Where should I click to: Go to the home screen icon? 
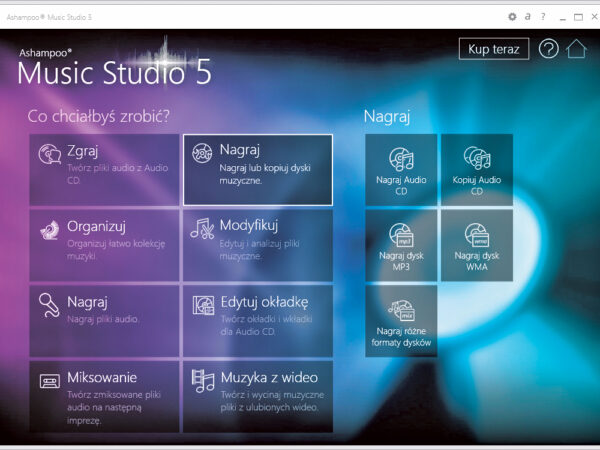coord(576,50)
